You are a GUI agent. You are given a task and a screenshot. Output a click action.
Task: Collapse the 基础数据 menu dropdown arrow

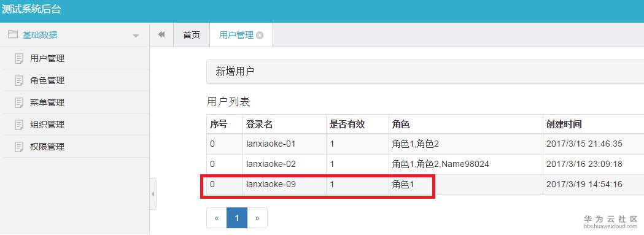136,36
